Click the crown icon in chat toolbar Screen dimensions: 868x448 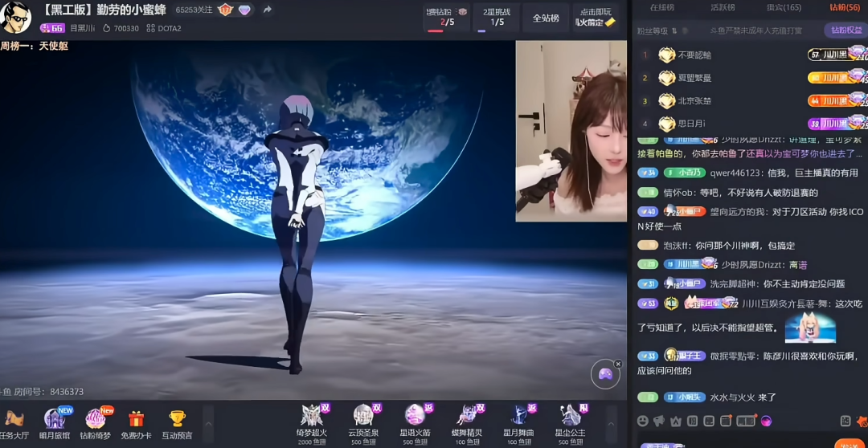pos(675,421)
